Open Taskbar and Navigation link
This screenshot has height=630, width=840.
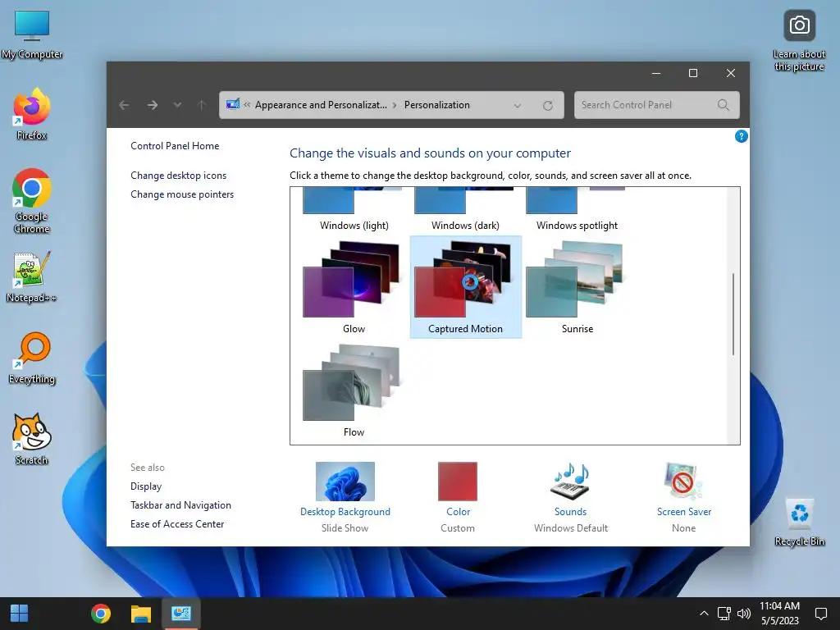pos(180,504)
